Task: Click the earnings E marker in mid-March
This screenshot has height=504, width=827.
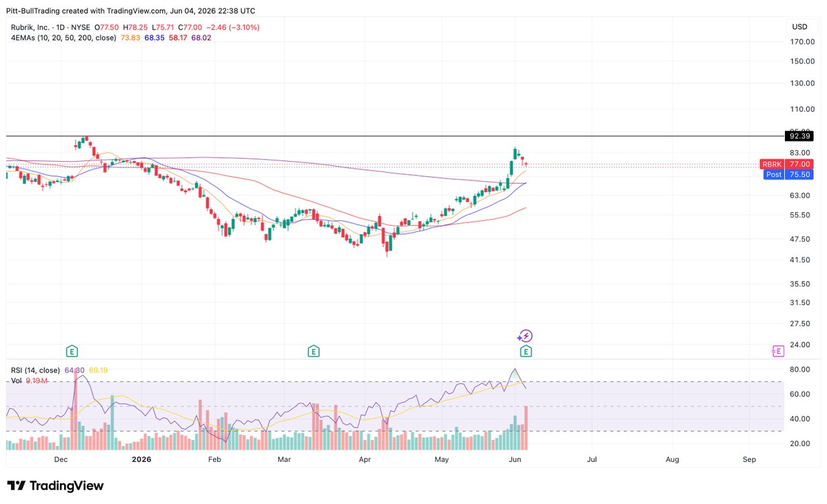Action: 313,351
